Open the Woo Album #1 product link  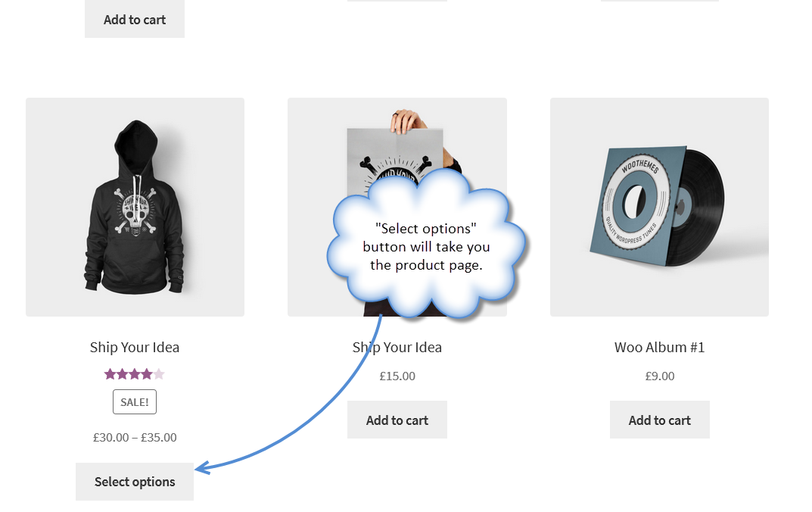point(659,347)
